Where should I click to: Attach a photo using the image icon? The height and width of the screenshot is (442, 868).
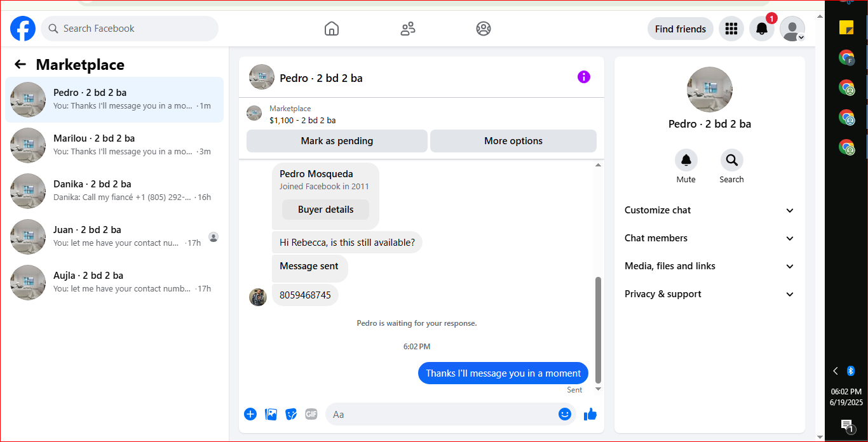click(271, 414)
